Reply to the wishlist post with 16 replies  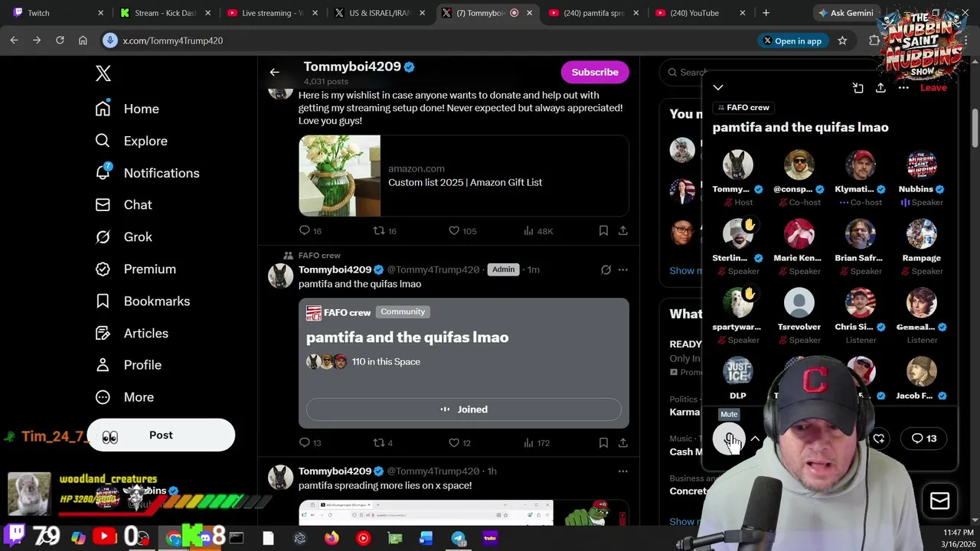[x=310, y=230]
